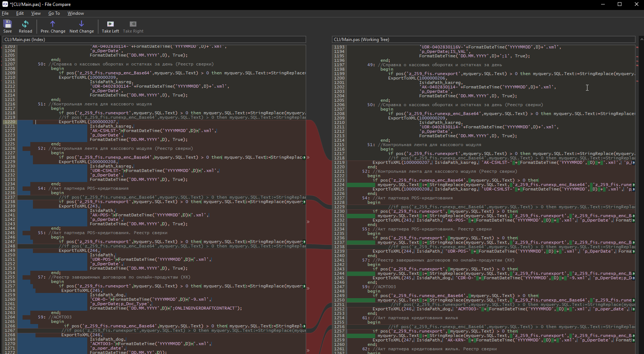
Task: Click '51: //Контрольная лента' comment in Index pane
Action: pos(95,104)
